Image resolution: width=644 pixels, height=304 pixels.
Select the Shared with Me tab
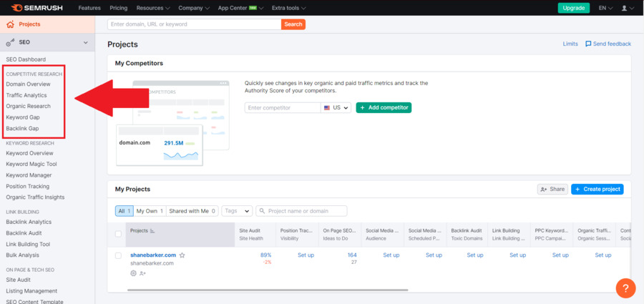pos(192,211)
